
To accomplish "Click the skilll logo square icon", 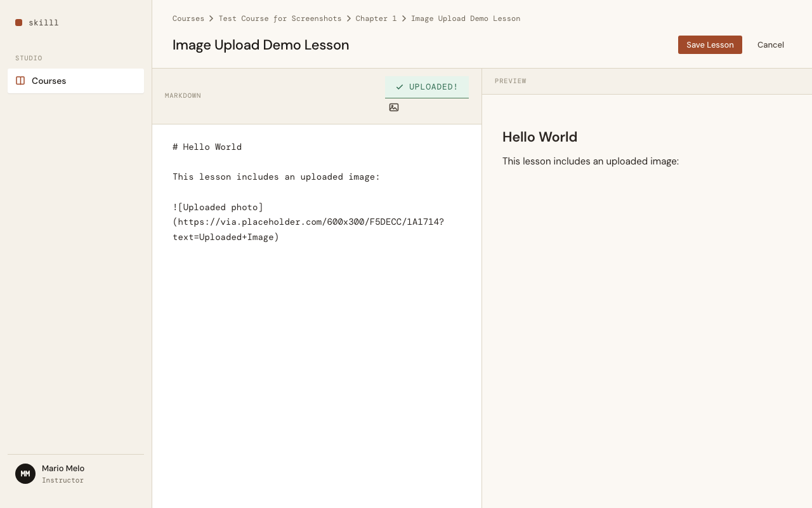I will 19,22.
